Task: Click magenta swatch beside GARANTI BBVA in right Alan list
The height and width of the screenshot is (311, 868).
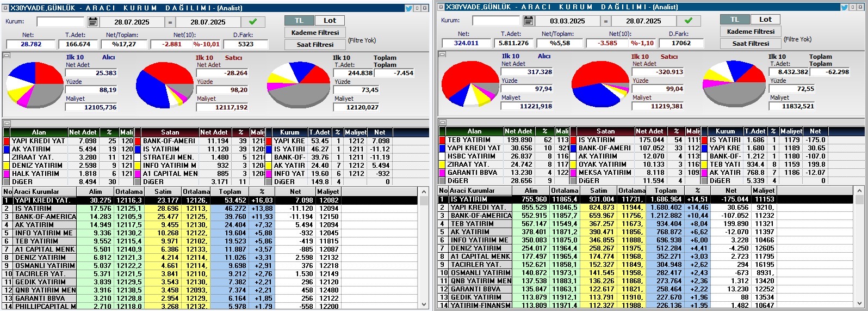Action: pyautogui.click(x=442, y=173)
